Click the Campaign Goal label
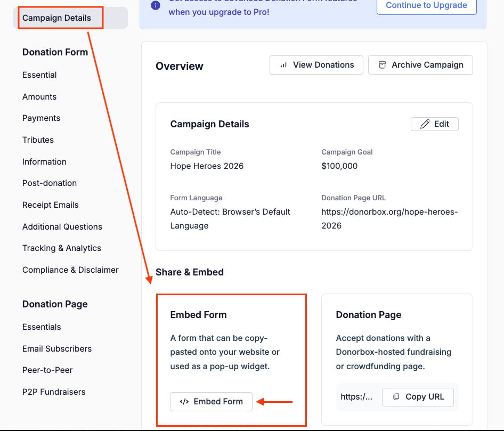504x431 pixels. [347, 152]
